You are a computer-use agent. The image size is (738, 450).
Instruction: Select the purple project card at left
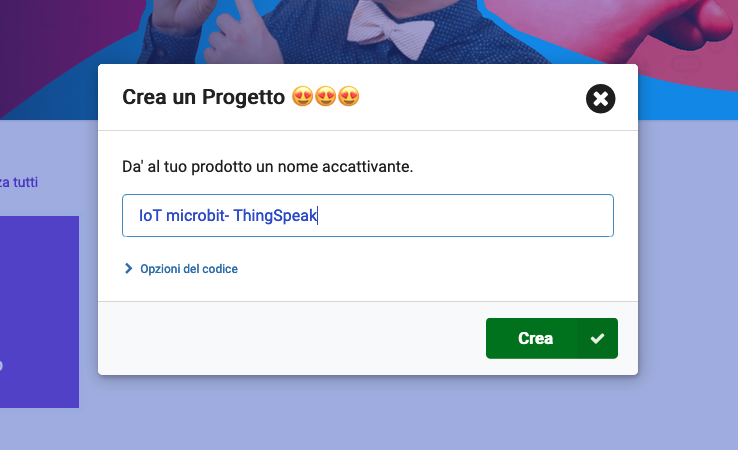[x=38, y=310]
